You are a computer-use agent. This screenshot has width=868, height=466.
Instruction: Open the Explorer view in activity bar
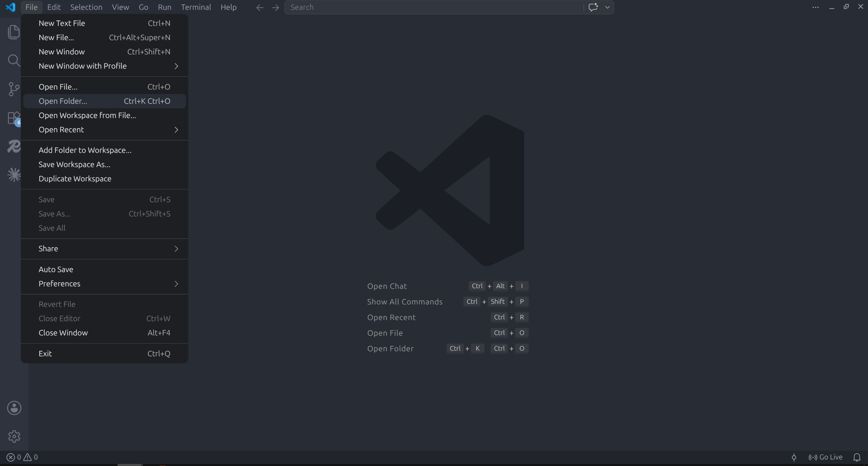click(x=14, y=32)
